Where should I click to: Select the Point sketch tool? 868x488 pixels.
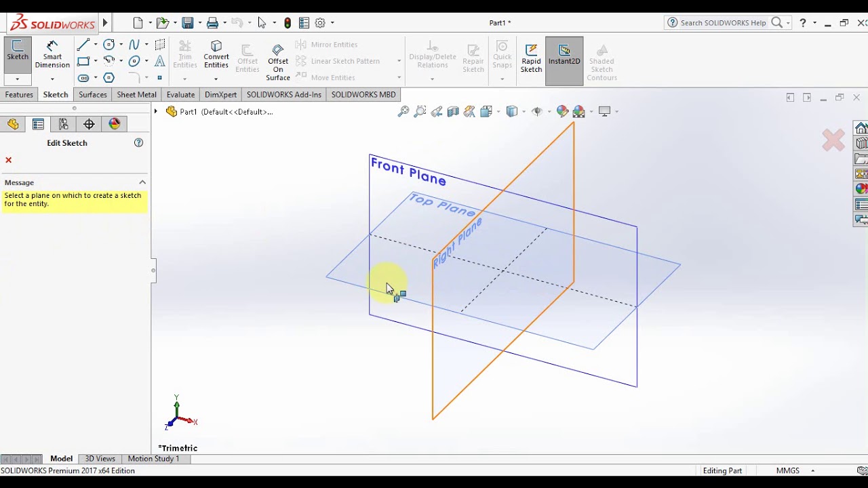160,77
